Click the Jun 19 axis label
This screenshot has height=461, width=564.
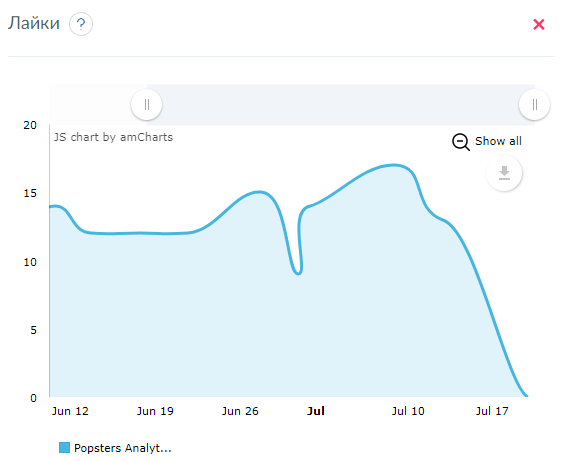point(155,411)
